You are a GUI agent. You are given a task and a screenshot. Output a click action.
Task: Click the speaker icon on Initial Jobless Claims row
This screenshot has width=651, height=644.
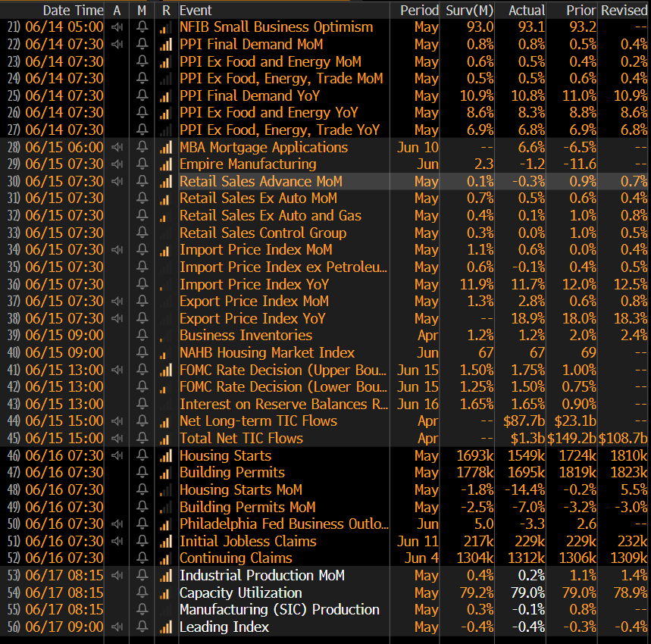point(117,542)
